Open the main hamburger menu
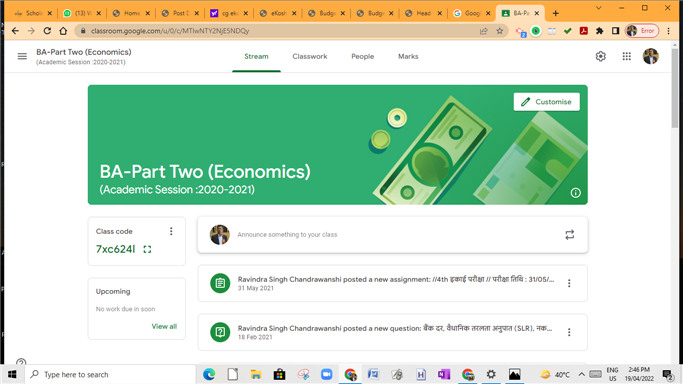The image size is (683, 384). click(22, 56)
